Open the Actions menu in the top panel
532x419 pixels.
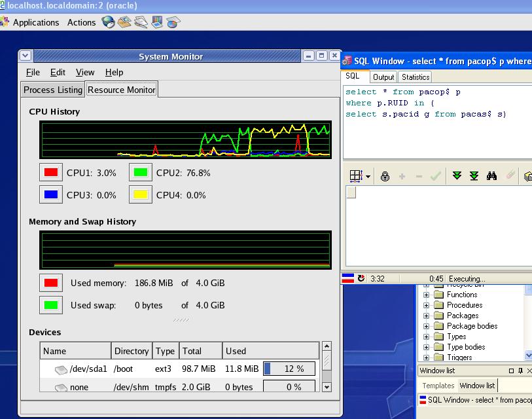81,22
